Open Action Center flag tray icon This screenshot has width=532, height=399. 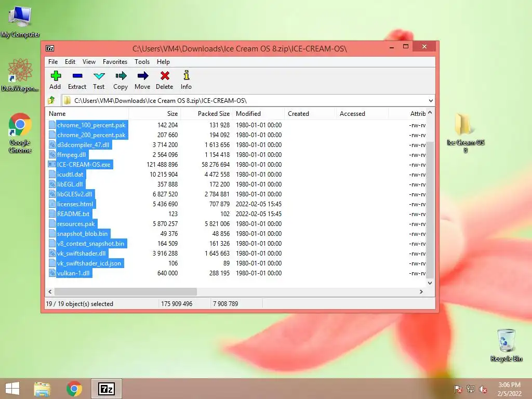click(458, 389)
